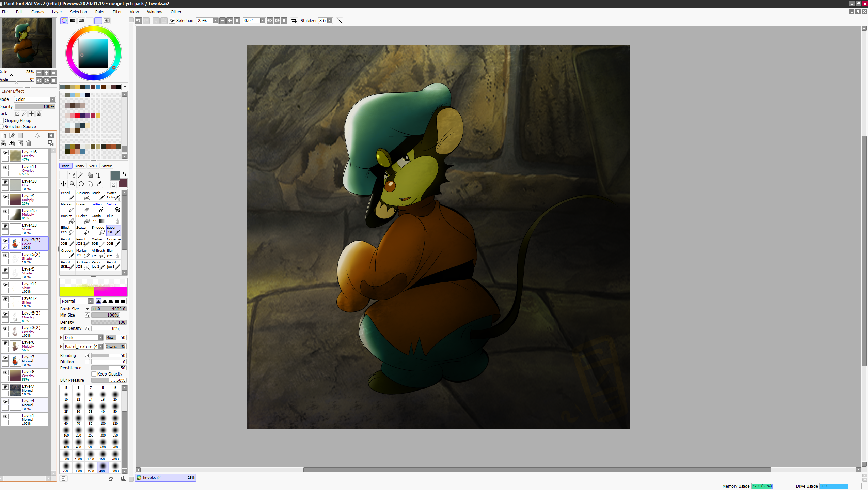
Task: Select the Lasso tool
Action: tap(72, 175)
